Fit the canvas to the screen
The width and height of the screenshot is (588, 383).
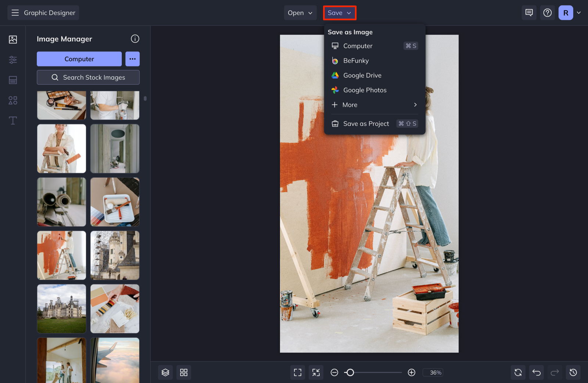pyautogui.click(x=297, y=372)
